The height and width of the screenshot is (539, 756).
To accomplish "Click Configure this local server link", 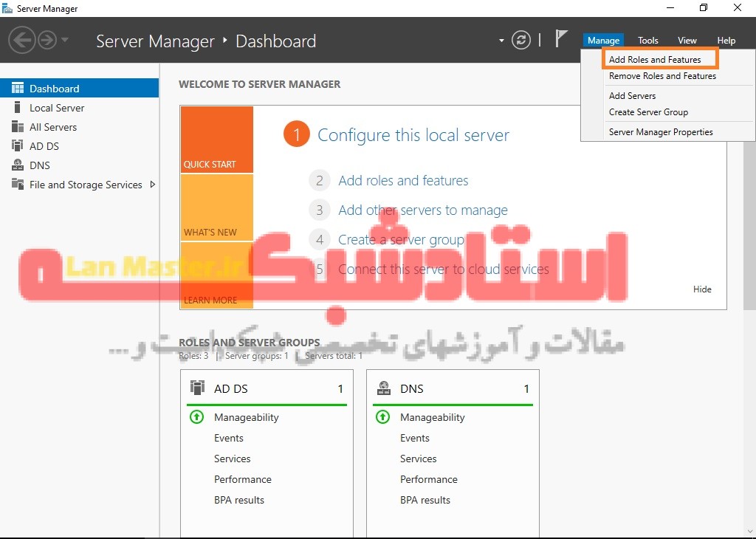I will 413,135.
